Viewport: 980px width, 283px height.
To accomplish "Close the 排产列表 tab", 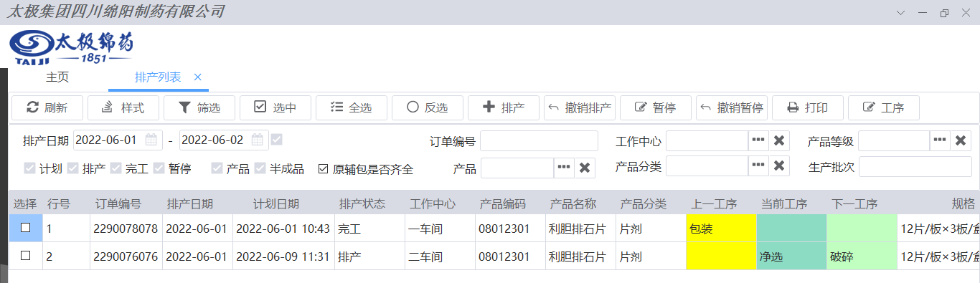I will click(x=198, y=77).
